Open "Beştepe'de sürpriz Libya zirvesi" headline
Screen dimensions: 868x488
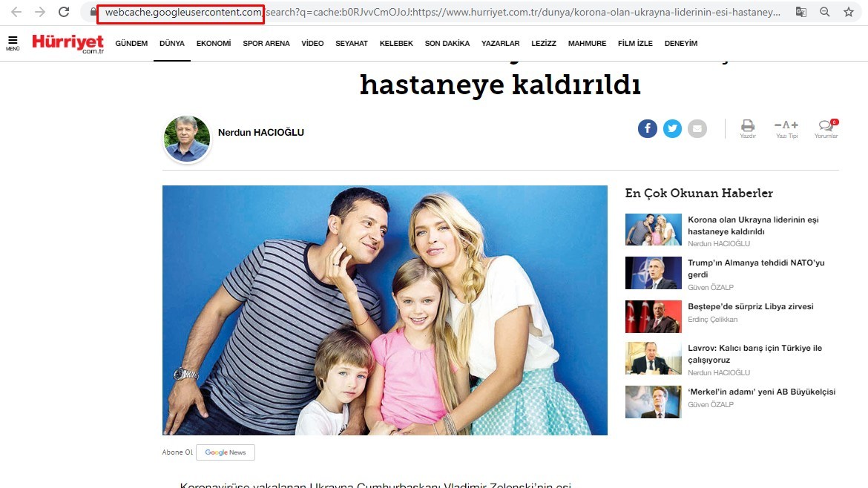(x=750, y=306)
